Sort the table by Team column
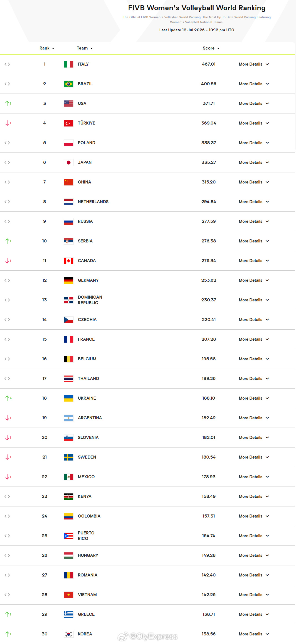 pyautogui.click(x=85, y=48)
